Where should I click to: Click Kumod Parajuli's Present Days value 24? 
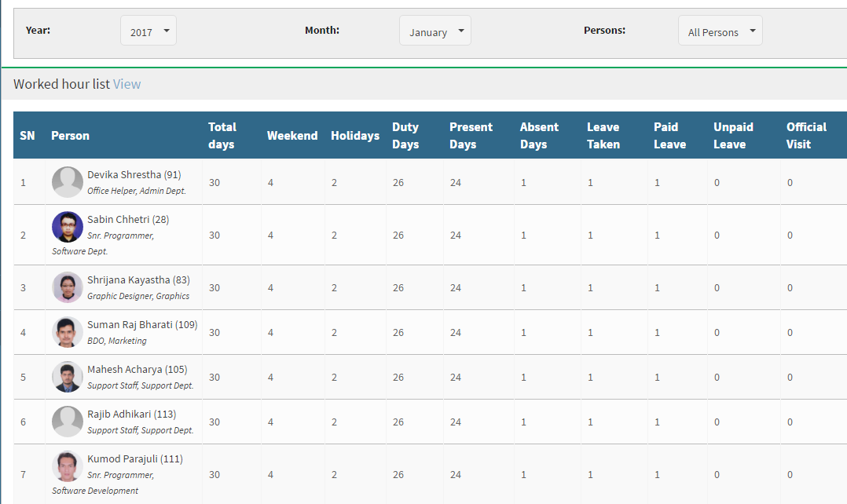456,475
